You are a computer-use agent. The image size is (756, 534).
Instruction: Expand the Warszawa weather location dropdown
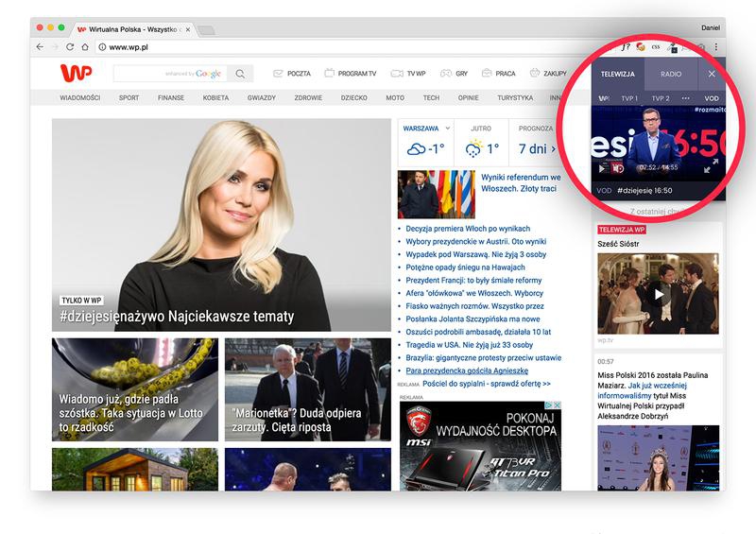click(447, 128)
